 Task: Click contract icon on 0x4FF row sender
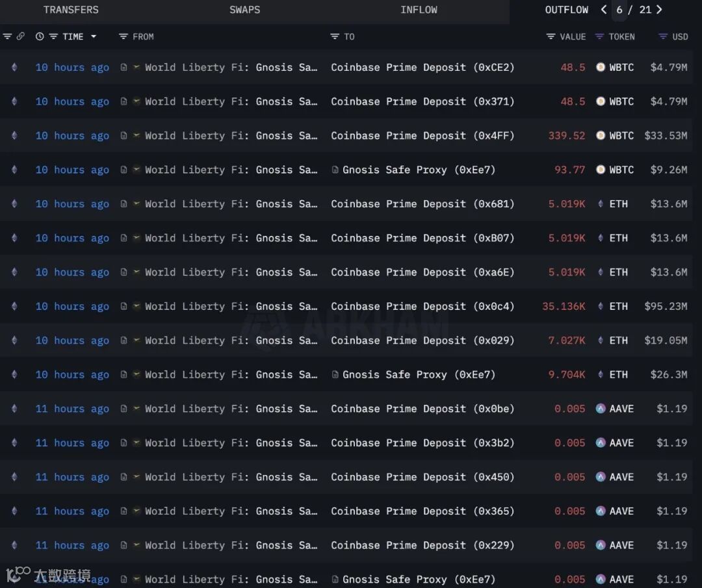123,136
